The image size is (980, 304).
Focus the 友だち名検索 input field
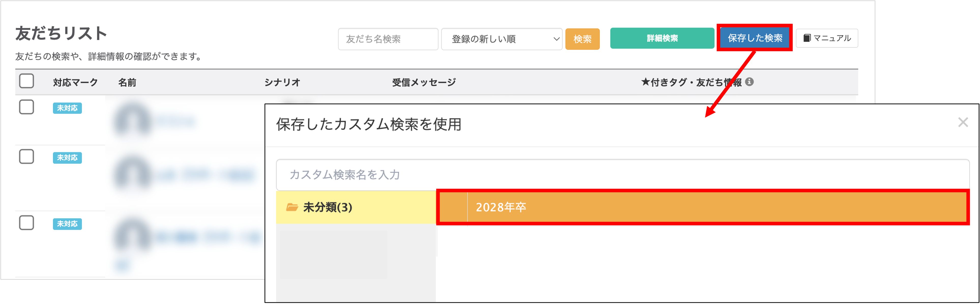tap(388, 39)
